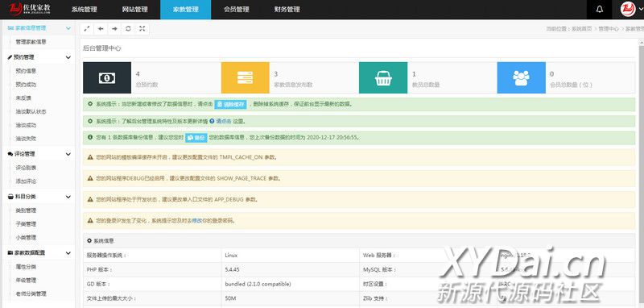Click the green shopping basket tile

383,77
